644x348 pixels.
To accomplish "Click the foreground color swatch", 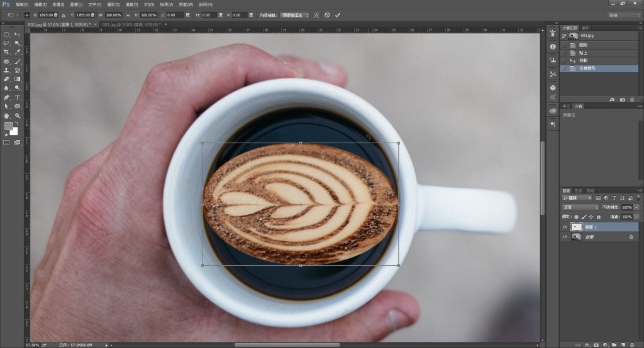I will 8,126.
